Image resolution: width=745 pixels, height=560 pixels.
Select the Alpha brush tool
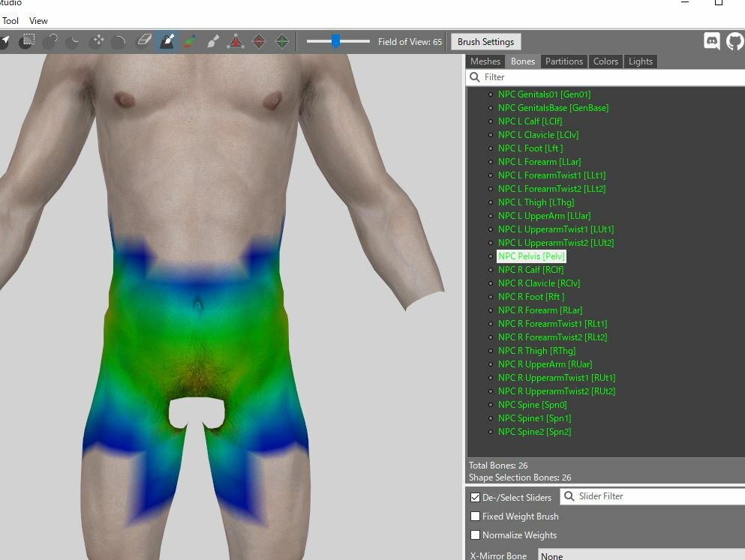tap(213, 41)
